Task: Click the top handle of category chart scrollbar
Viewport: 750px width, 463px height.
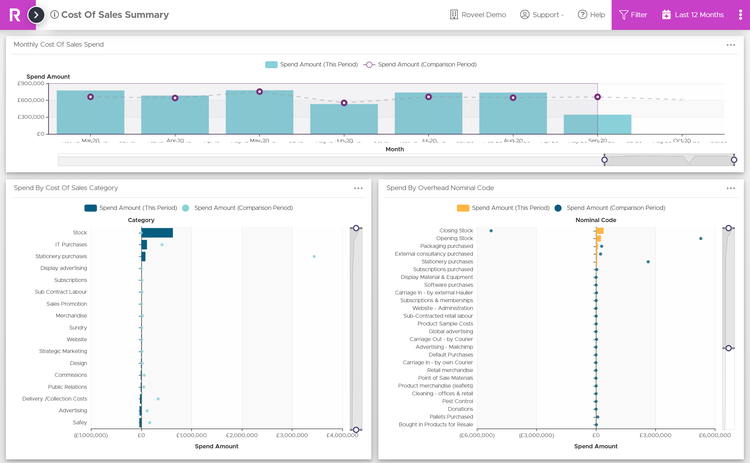Action: click(x=356, y=229)
